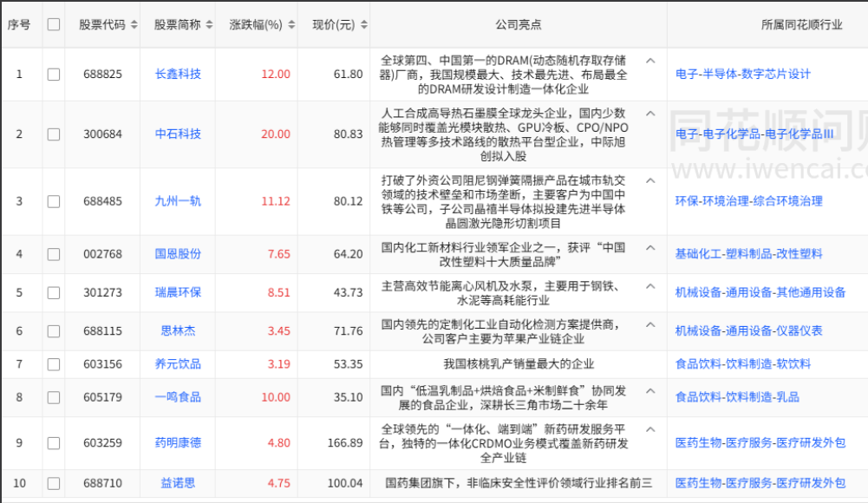Sort by 股票代码 column arrows

(x=134, y=25)
